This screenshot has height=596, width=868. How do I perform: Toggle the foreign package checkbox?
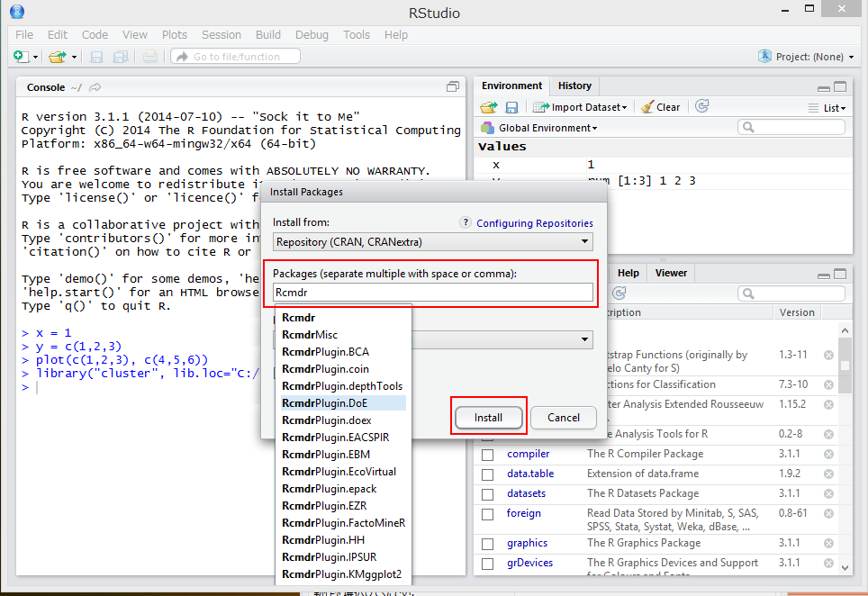488,514
